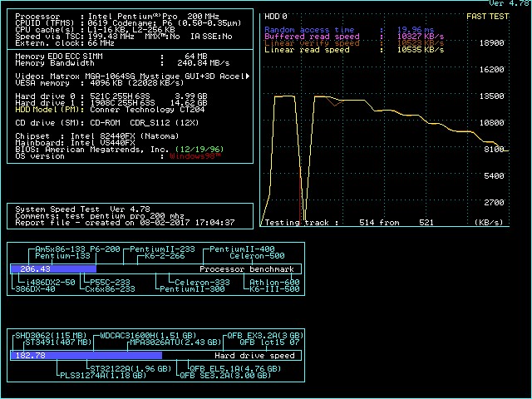
Task: Click the blue Processor benchmark score bar
Action: 53,269
